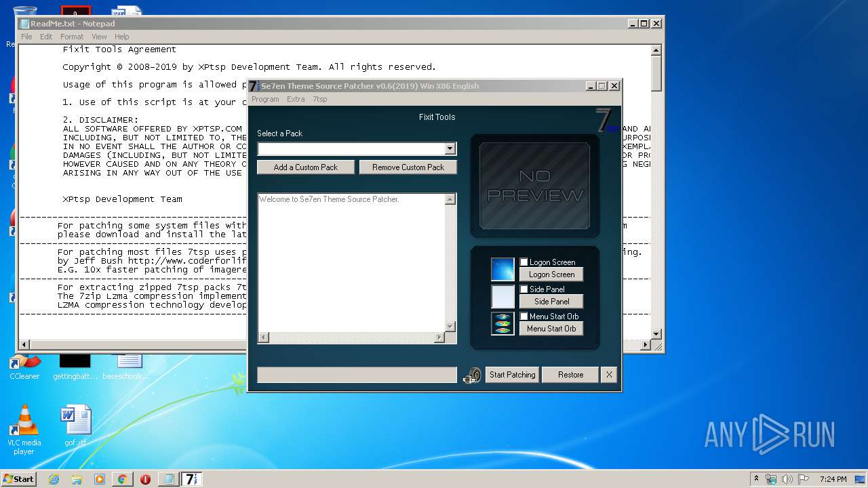Click the log box scroll right arrow
This screenshot has width=868, height=488.
point(439,338)
